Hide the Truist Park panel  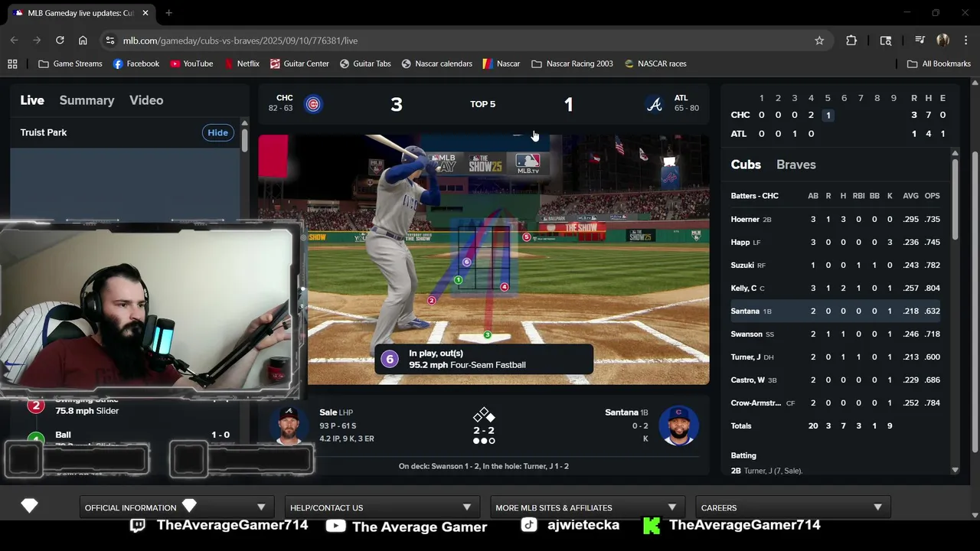(x=217, y=132)
